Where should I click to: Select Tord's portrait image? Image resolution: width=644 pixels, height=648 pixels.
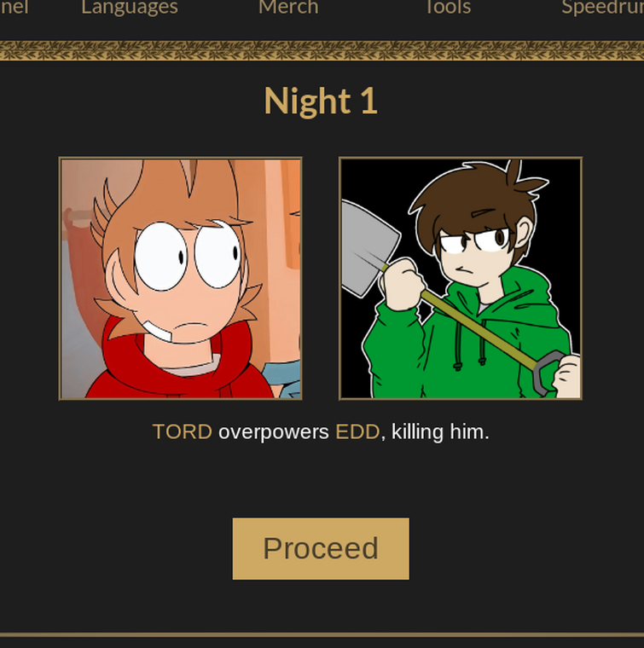pyautogui.click(x=181, y=279)
